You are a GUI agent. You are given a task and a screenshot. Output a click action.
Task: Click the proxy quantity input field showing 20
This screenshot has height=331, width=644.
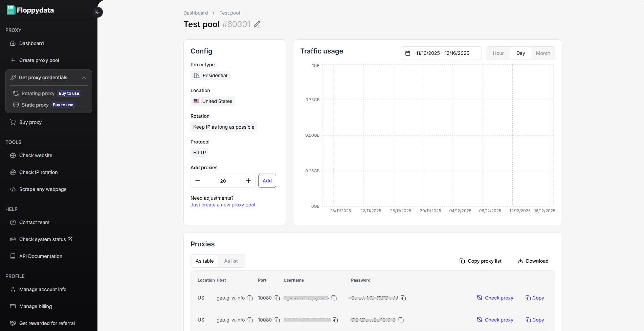223,181
